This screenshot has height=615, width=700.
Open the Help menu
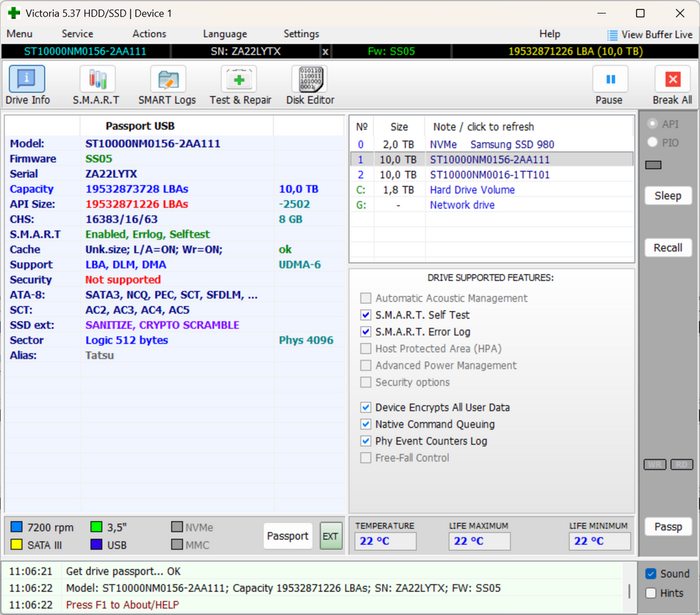[550, 34]
